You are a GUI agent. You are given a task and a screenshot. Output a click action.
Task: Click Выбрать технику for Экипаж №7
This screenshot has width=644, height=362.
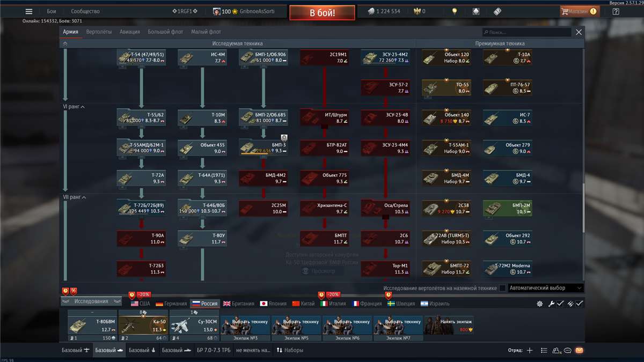pyautogui.click(x=398, y=325)
